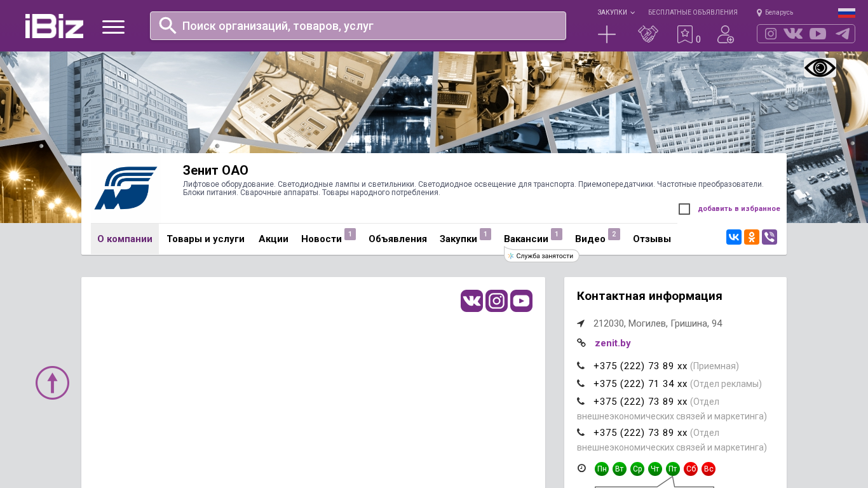Screen dimensions: 868x488
Task: Click the 'Служба занятости' tooltip badge
Action: [542, 255]
